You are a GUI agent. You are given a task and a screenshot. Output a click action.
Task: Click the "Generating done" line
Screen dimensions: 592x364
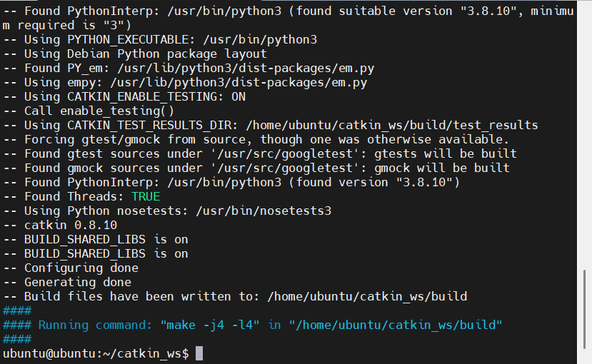pyautogui.click(x=77, y=282)
